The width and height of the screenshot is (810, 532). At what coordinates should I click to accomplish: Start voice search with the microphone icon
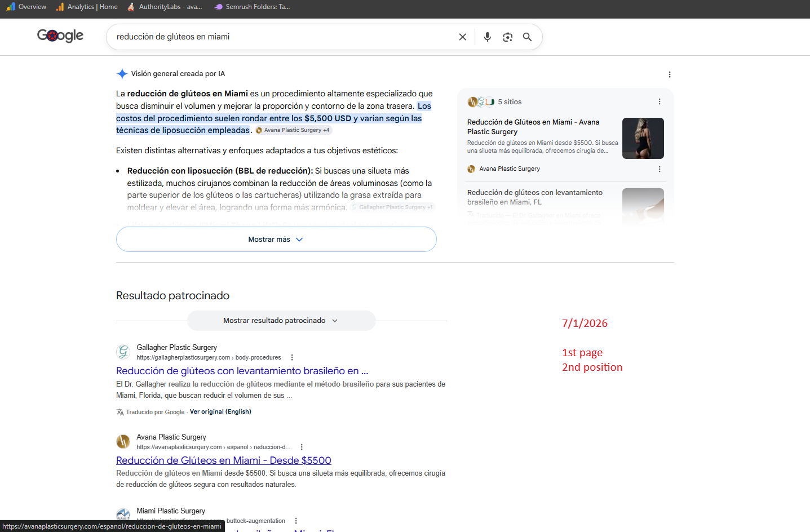pos(488,37)
